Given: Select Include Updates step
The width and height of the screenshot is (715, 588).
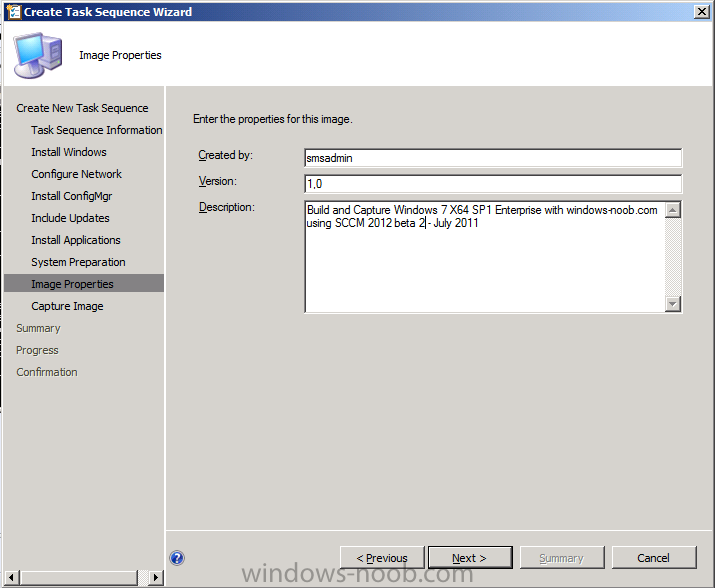Looking at the screenshot, I should point(70,218).
